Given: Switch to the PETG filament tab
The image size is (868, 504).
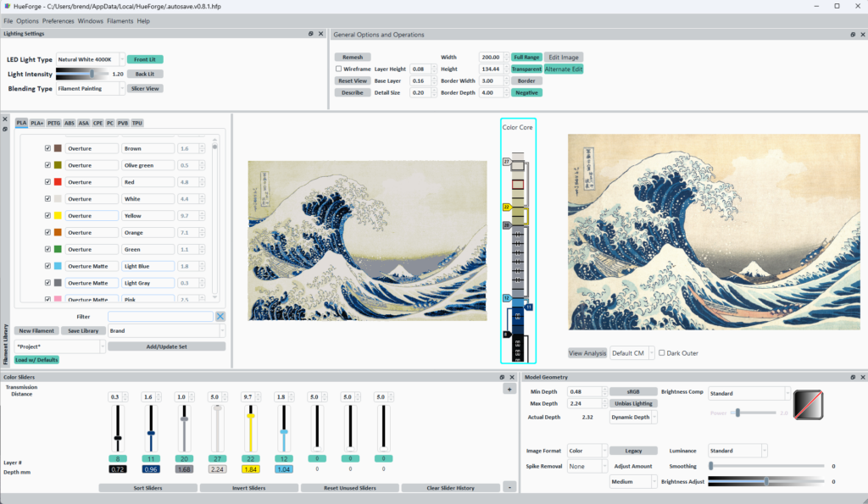Looking at the screenshot, I should [x=53, y=123].
